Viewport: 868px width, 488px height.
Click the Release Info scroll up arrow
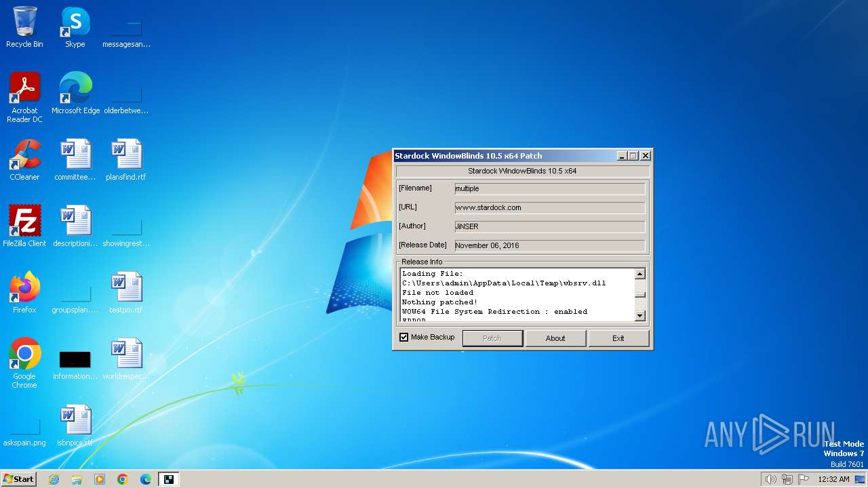(639, 274)
